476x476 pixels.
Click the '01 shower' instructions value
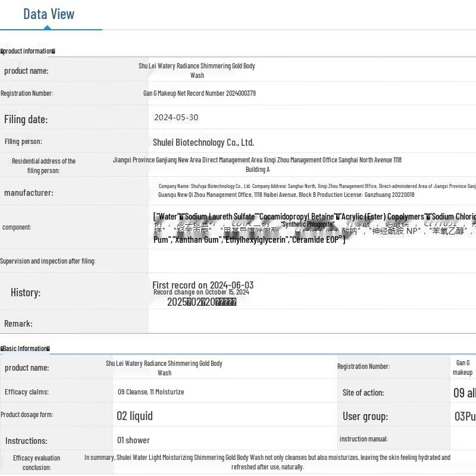(133, 440)
